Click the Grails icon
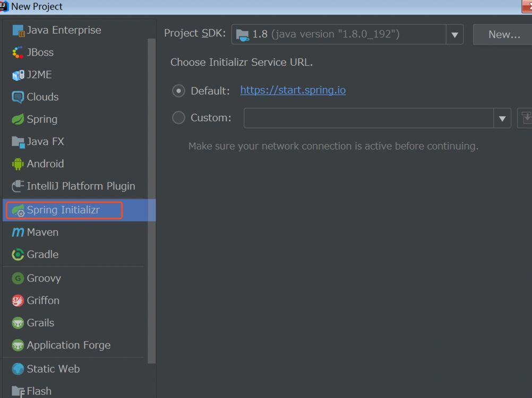 point(18,323)
